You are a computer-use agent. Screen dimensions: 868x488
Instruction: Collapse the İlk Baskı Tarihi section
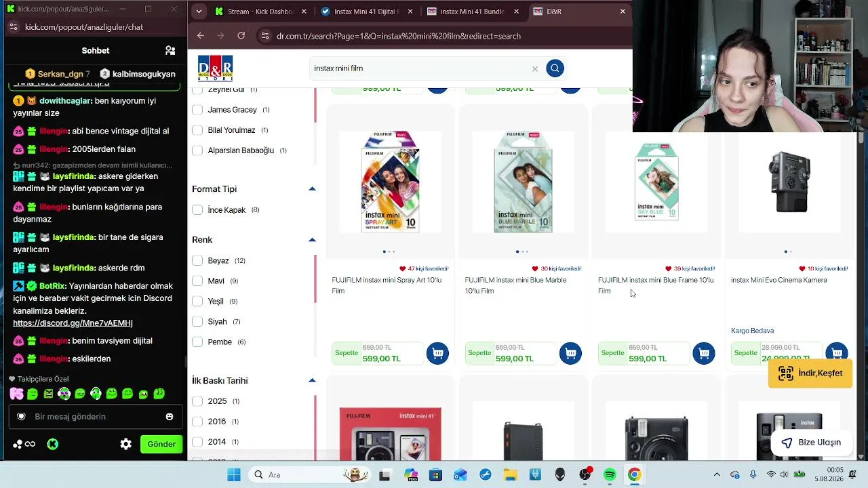[312, 380]
